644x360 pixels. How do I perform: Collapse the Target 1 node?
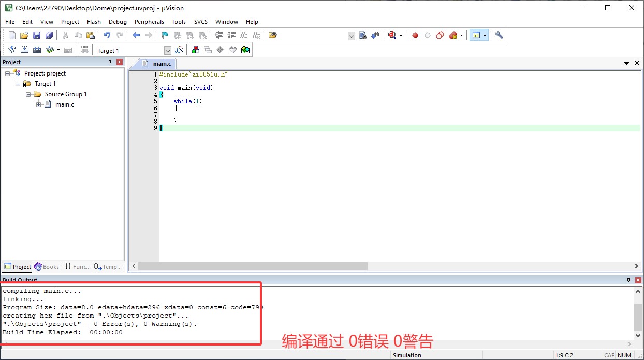18,84
